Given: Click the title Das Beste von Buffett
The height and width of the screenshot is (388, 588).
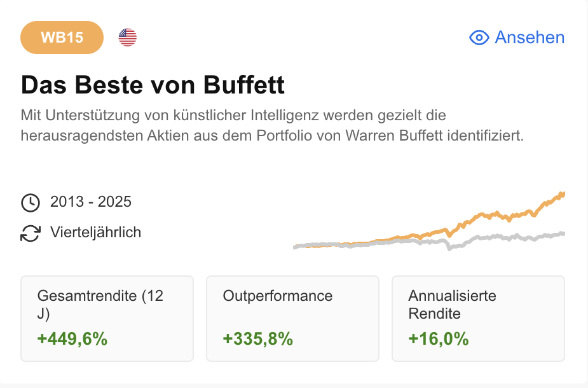Looking at the screenshot, I should click(153, 85).
